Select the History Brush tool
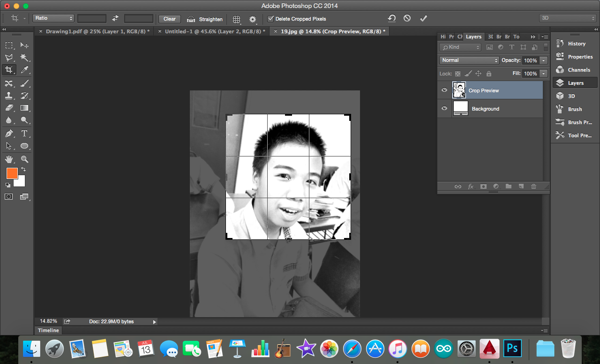This screenshot has width=600, height=364. pyautogui.click(x=24, y=96)
